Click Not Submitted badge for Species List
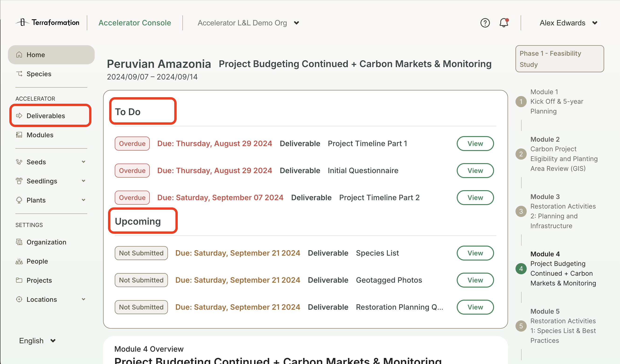 tap(141, 253)
